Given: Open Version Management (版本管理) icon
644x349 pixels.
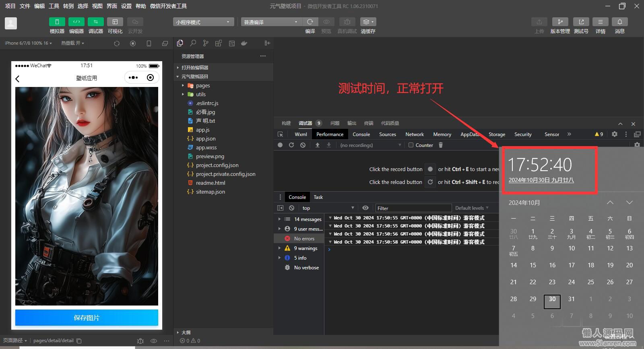Looking at the screenshot, I should (560, 22).
